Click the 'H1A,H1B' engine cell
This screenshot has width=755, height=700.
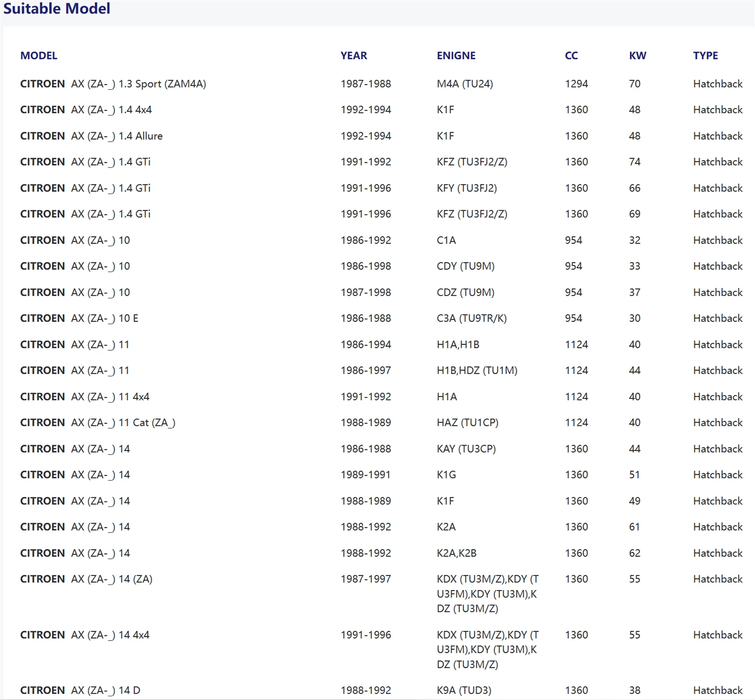point(458,345)
